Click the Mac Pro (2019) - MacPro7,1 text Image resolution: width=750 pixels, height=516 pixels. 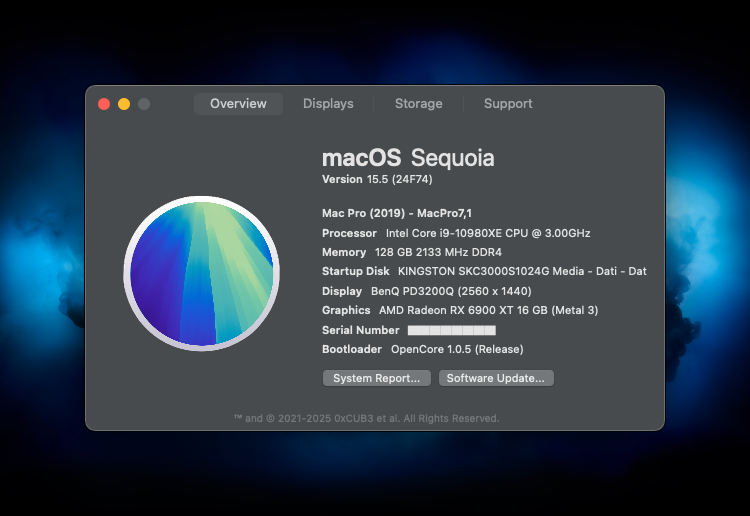point(397,213)
